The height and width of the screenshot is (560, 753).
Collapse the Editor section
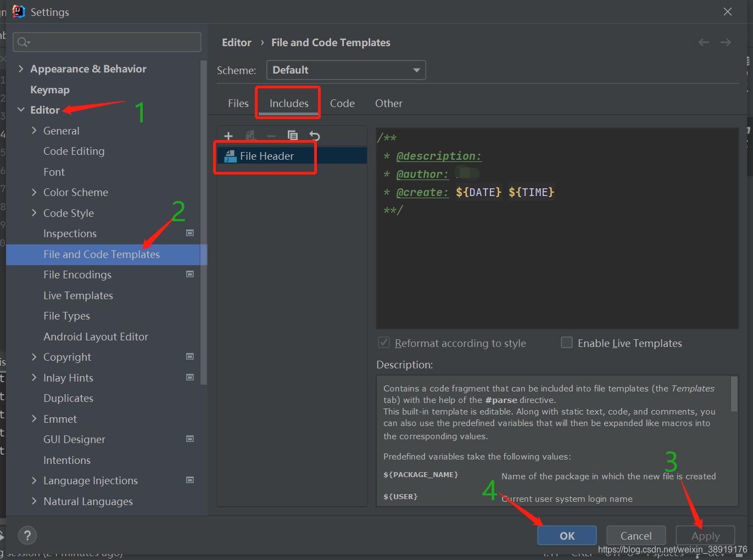coord(21,110)
